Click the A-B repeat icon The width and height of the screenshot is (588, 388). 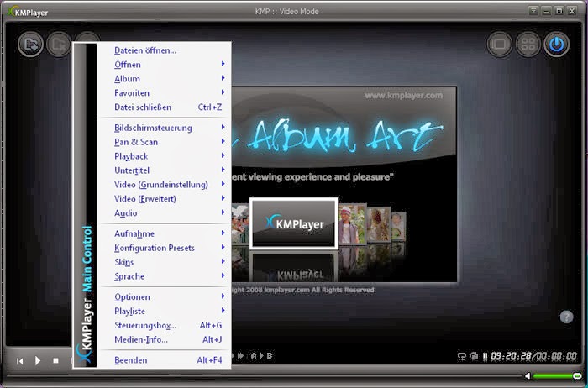coord(261,355)
